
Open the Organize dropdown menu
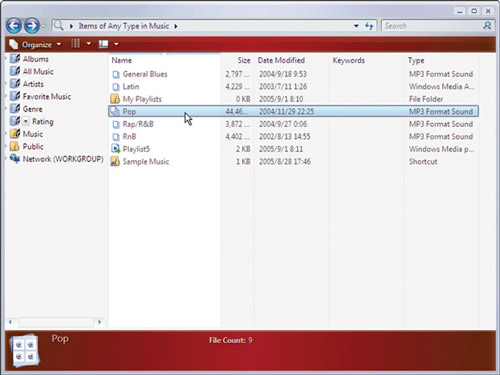pyautogui.click(x=36, y=44)
